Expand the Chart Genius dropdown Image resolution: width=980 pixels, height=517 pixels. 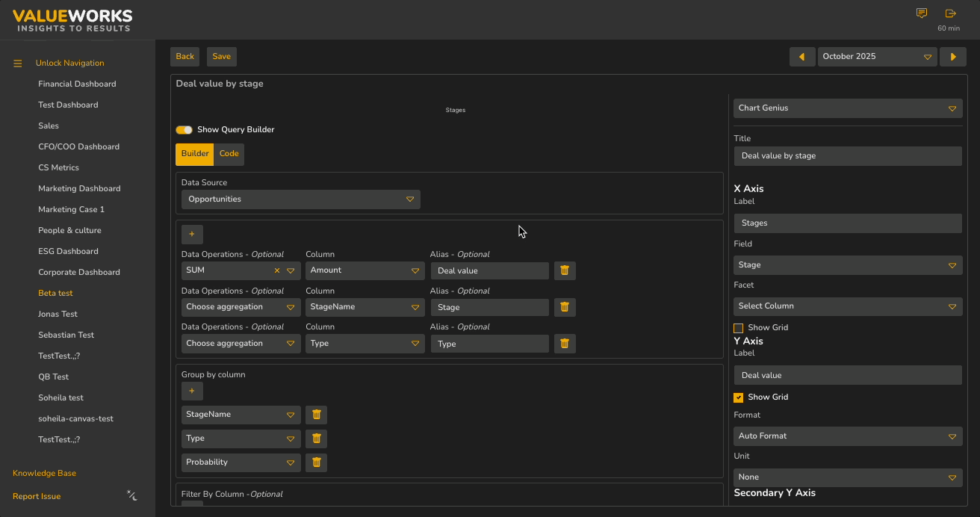tap(848, 108)
